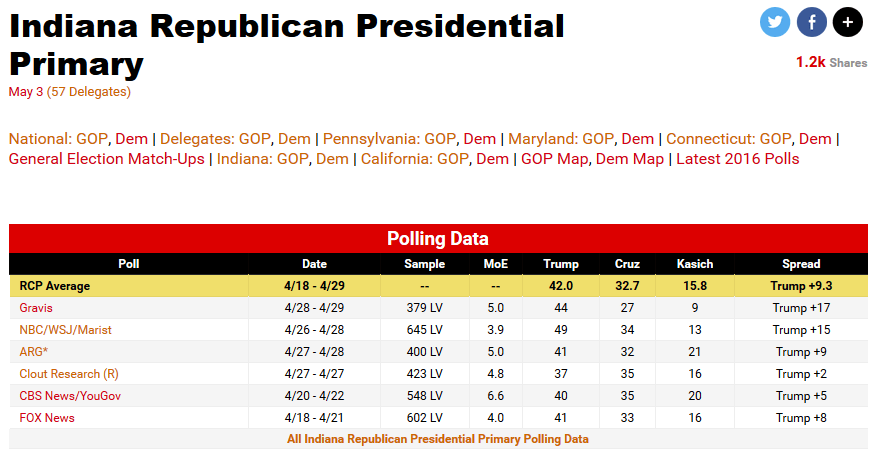View all Indiana Republican primary polling data
Image resolution: width=875 pixels, height=453 pixels.
(438, 439)
